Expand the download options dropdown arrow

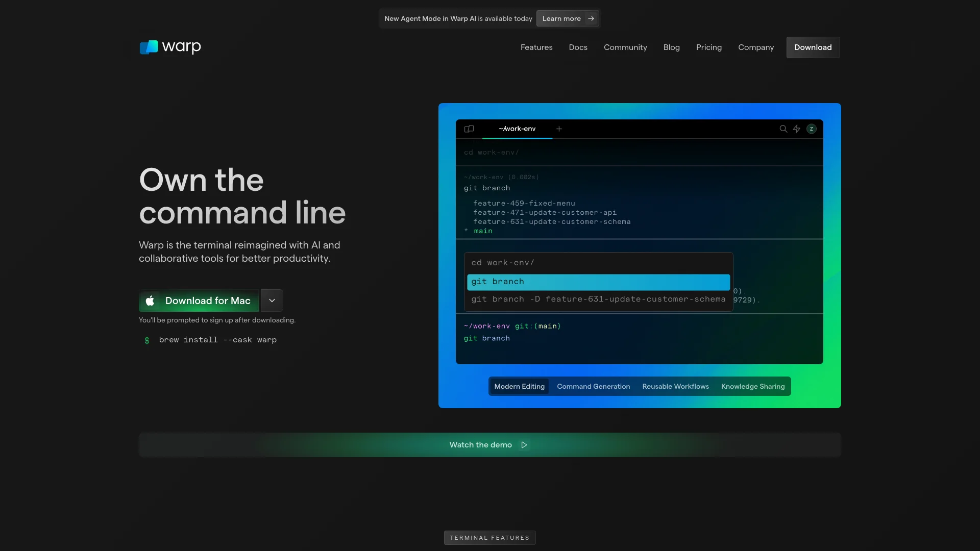(x=272, y=300)
